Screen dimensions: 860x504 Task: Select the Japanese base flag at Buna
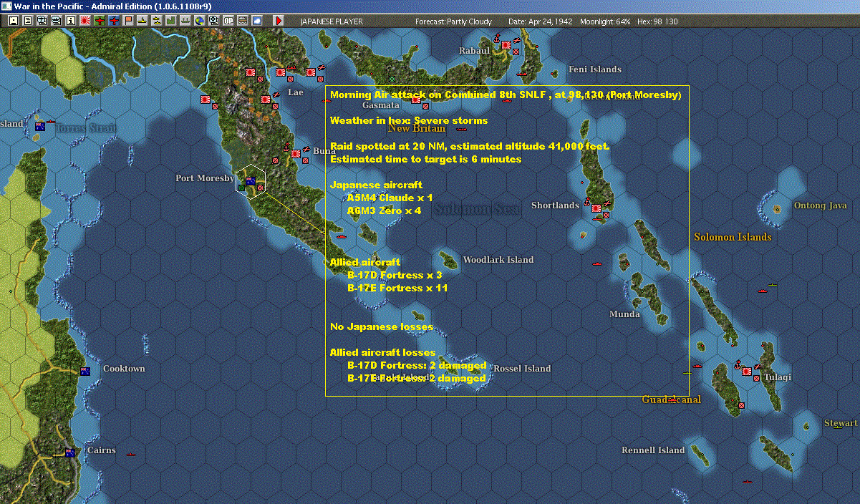pos(296,153)
